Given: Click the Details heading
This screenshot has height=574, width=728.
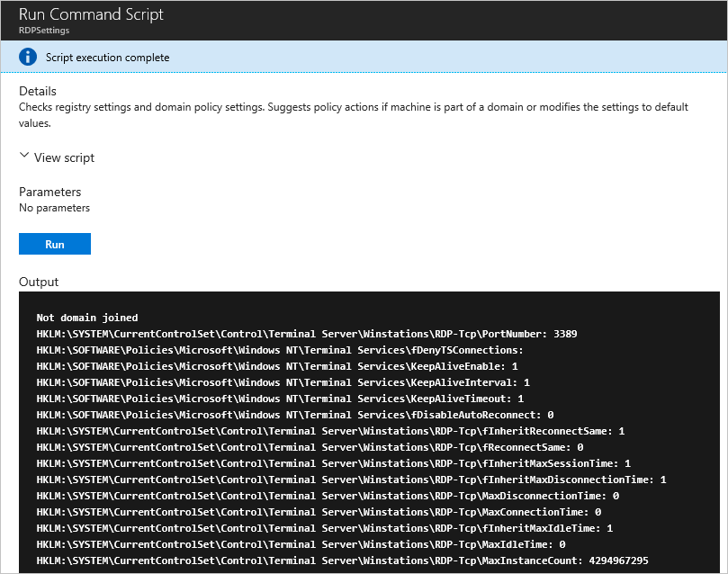Looking at the screenshot, I should pyautogui.click(x=38, y=91).
